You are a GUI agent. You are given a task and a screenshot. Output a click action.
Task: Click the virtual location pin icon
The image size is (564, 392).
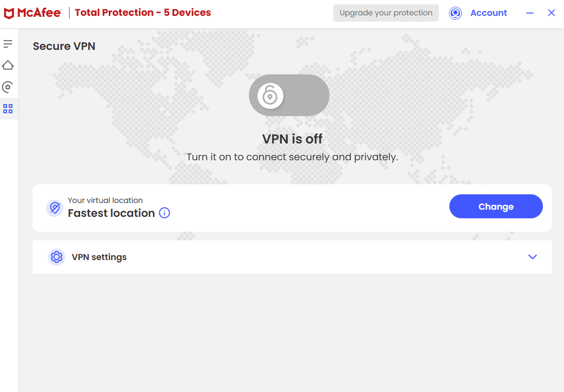point(55,208)
